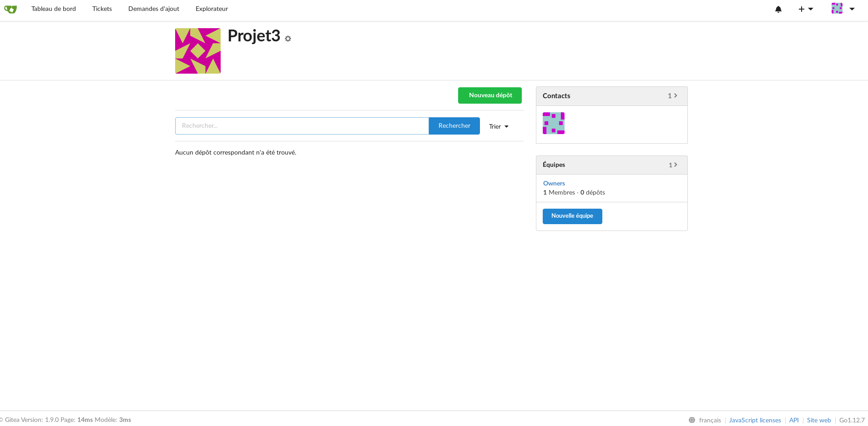Expand the Trier sort dropdown
This screenshot has height=426, width=868.
click(x=499, y=126)
